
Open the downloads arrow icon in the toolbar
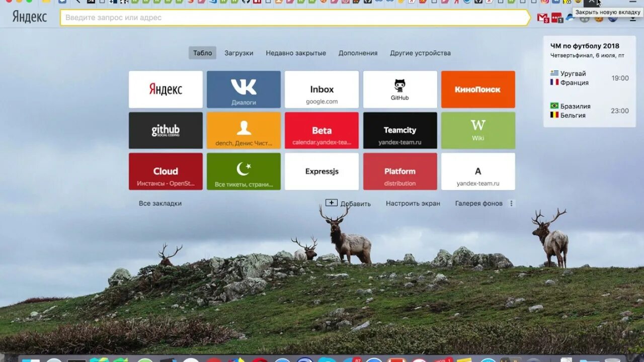pyautogui.click(x=633, y=18)
